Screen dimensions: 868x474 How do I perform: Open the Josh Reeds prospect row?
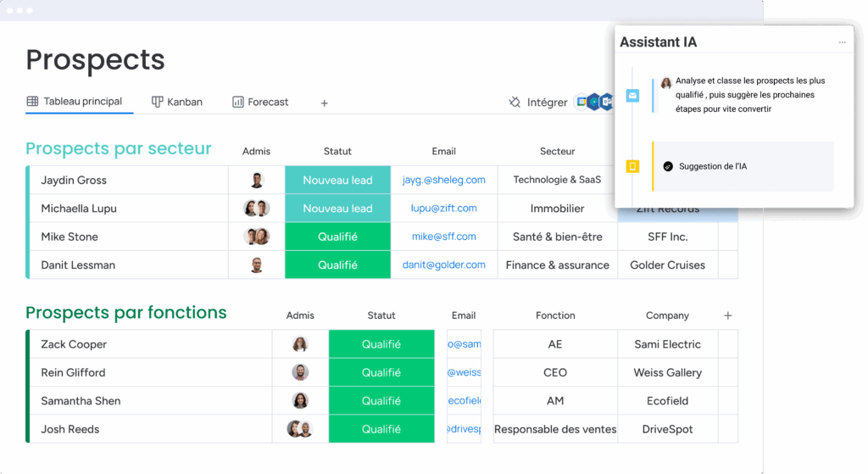point(151,428)
